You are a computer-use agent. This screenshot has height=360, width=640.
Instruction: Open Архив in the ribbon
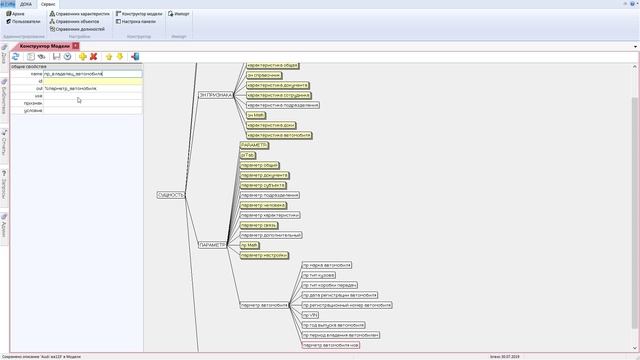[15, 13]
